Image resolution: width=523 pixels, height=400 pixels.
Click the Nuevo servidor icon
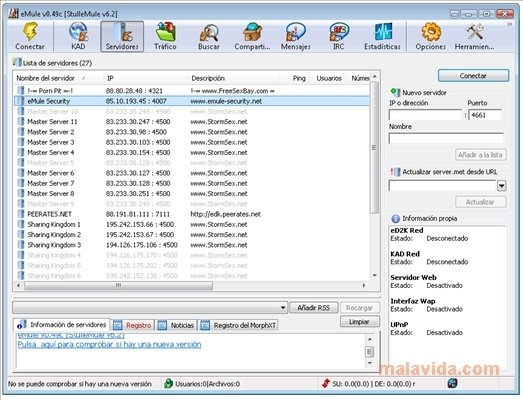click(395, 92)
